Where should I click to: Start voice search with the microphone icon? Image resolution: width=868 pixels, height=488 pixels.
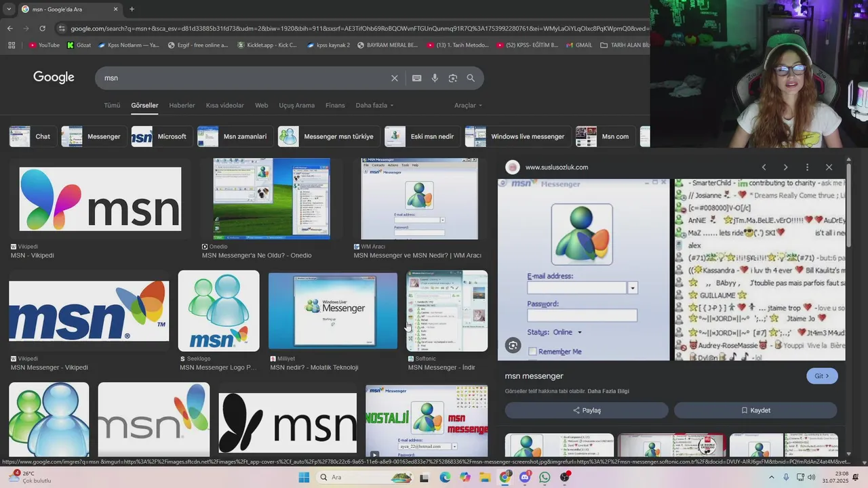tap(435, 78)
